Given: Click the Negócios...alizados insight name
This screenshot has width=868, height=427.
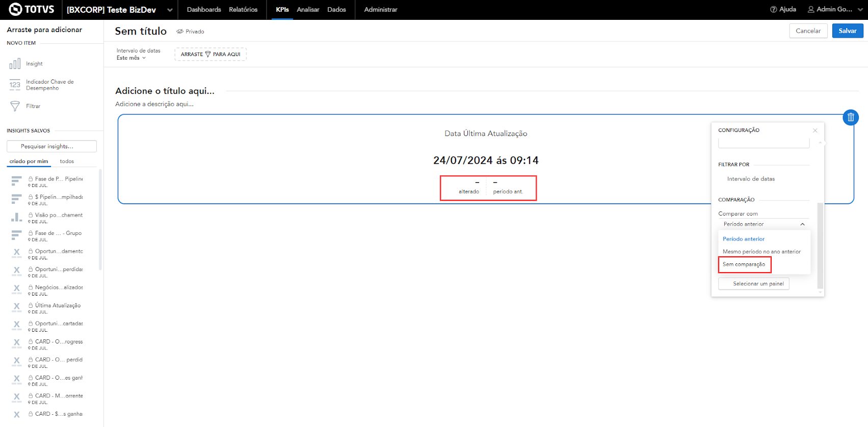Looking at the screenshot, I should 59,287.
